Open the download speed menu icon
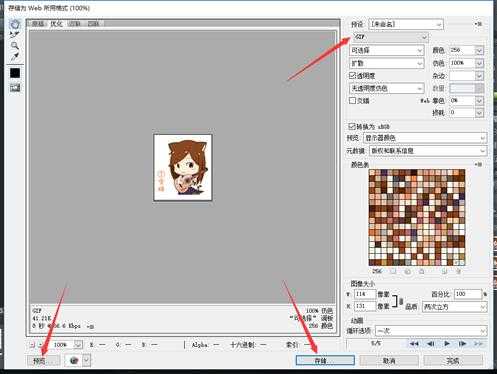 [x=90, y=326]
